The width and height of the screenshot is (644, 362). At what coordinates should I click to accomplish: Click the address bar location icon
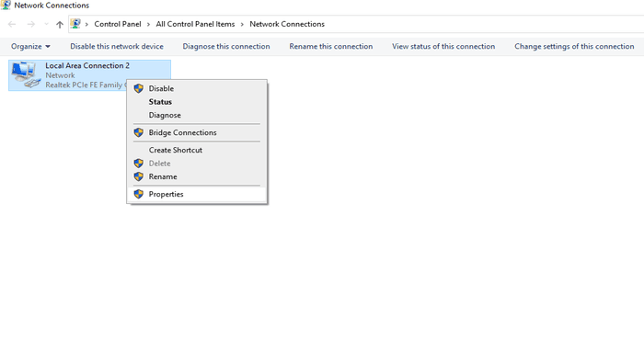pos(75,24)
